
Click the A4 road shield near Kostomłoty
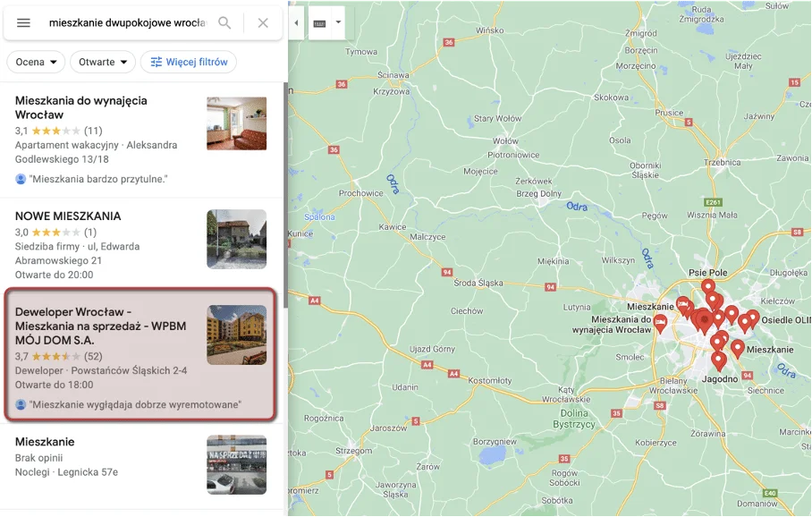click(x=453, y=374)
